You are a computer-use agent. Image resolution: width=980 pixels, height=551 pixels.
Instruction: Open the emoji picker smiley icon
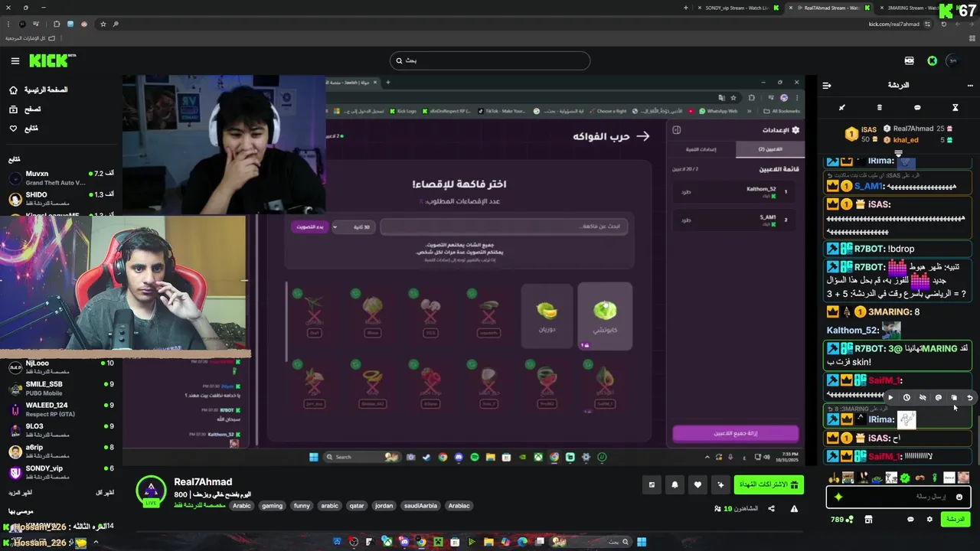(959, 497)
